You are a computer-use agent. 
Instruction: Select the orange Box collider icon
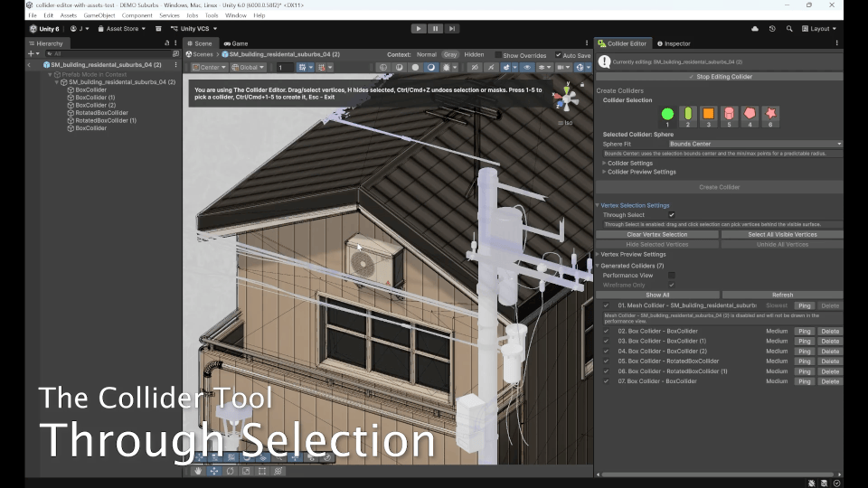pos(708,114)
